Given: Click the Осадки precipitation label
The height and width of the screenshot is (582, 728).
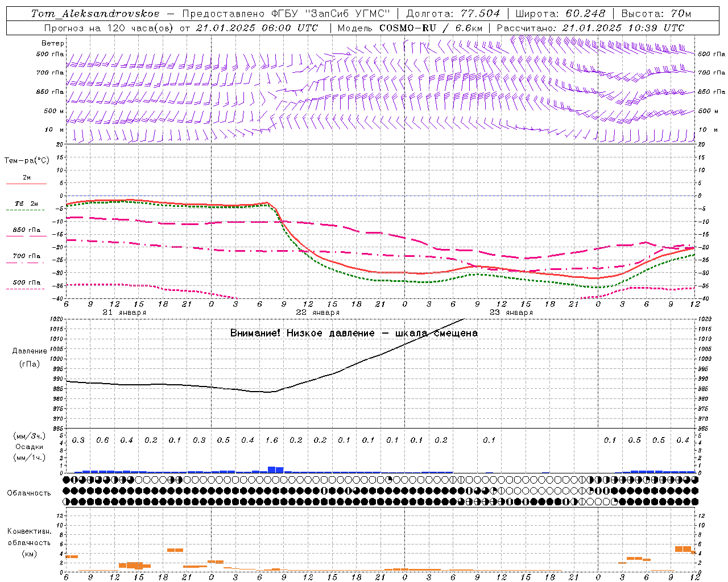Looking at the screenshot, I should [x=30, y=447].
